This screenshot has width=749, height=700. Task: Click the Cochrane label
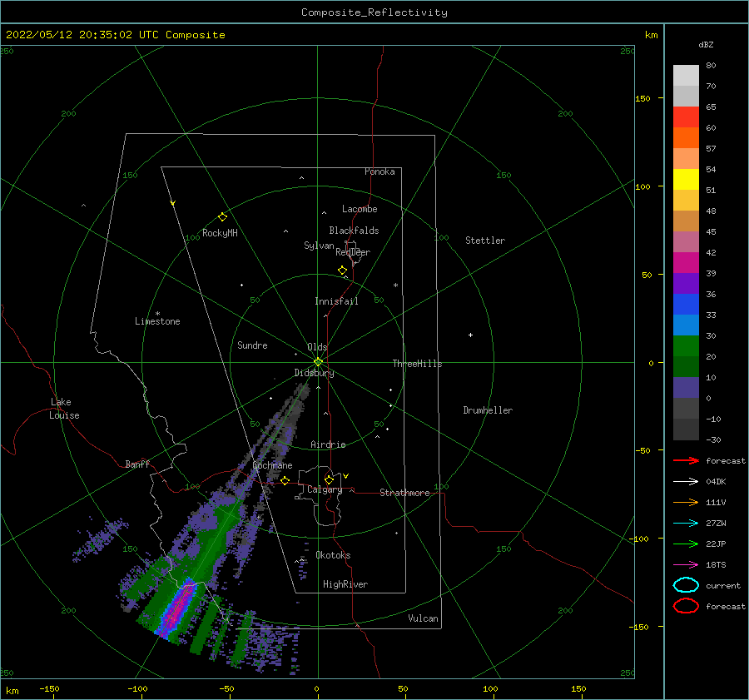pyautogui.click(x=272, y=465)
